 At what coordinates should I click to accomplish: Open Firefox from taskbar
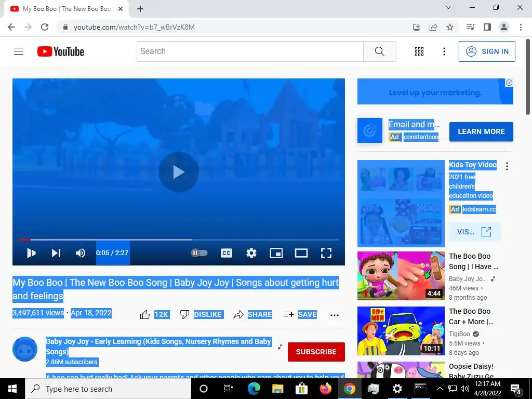[325, 389]
